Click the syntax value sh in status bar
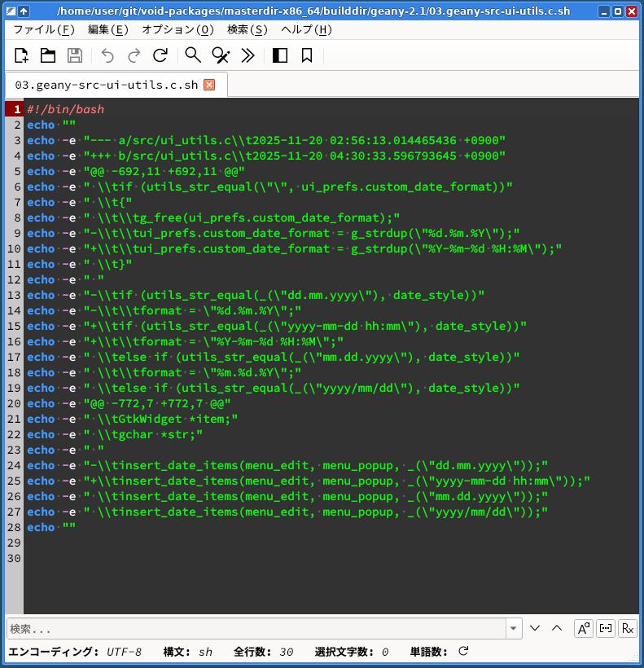This screenshot has width=644, height=668. tap(205, 652)
